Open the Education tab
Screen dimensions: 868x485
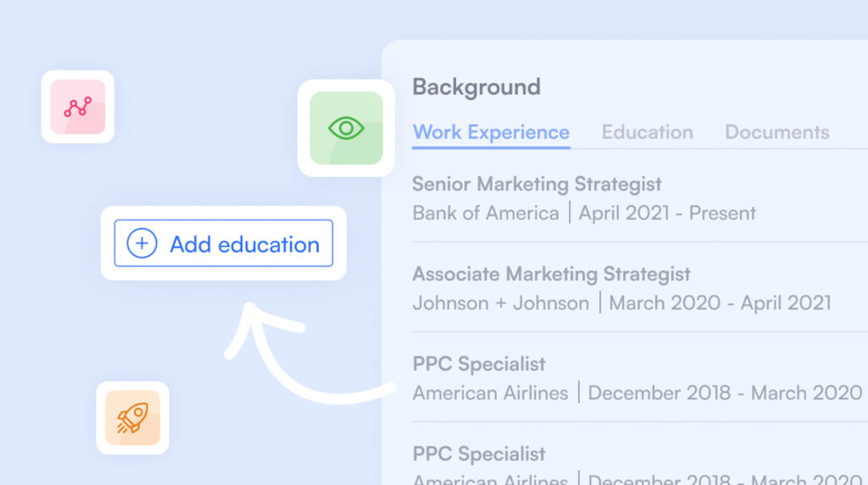[x=647, y=132]
